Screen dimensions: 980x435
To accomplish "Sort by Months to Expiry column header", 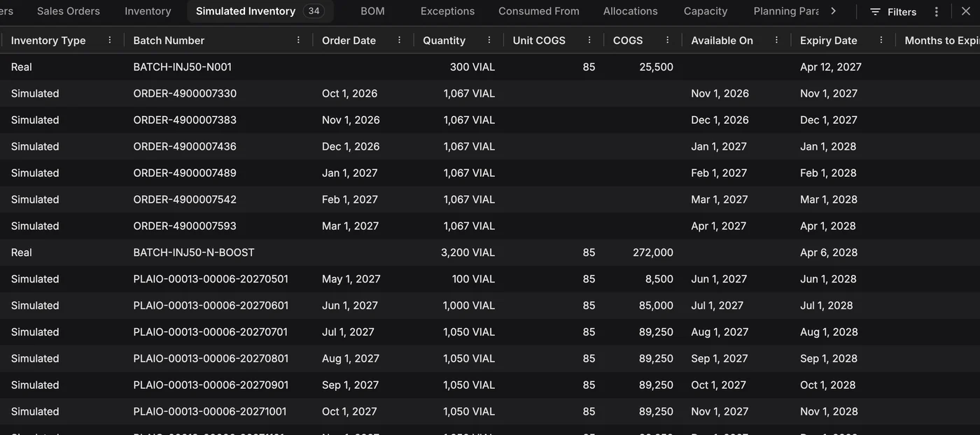I will 941,41.
